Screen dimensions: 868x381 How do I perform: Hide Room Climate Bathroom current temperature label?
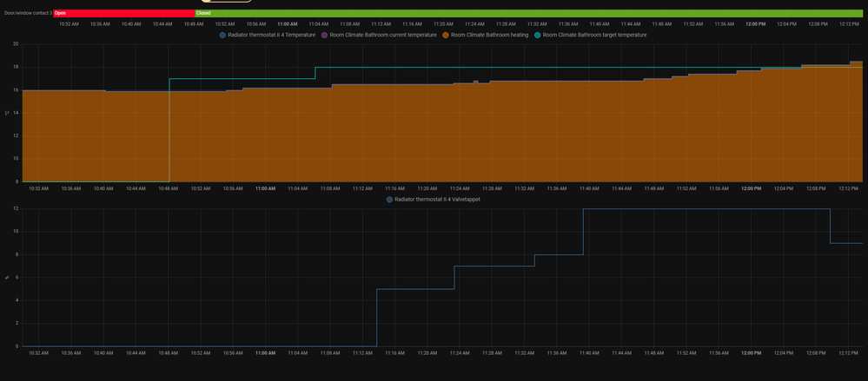383,35
